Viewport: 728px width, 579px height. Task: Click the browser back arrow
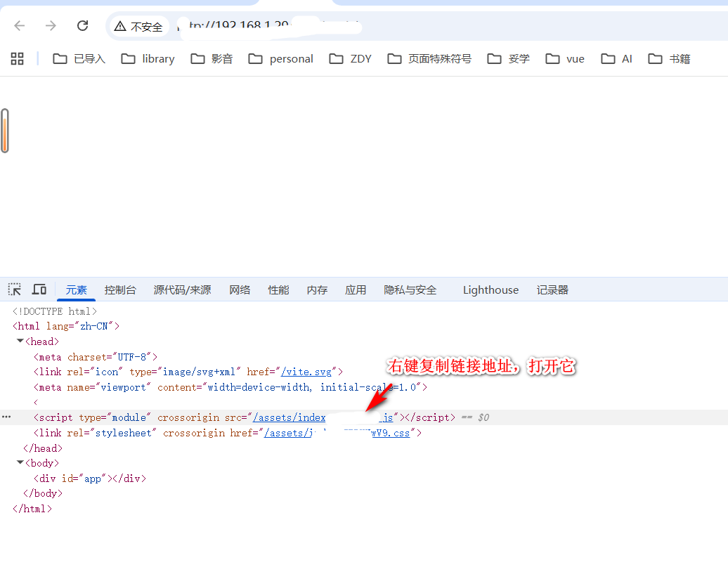click(x=20, y=25)
